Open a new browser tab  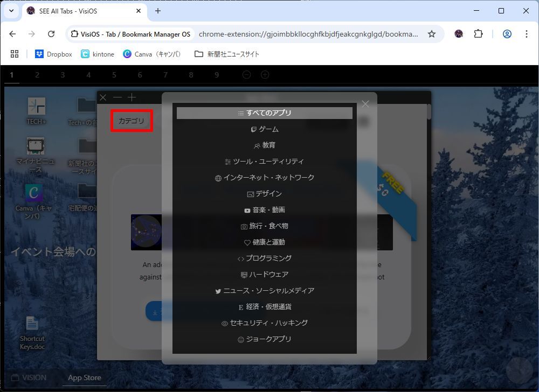pos(158,11)
